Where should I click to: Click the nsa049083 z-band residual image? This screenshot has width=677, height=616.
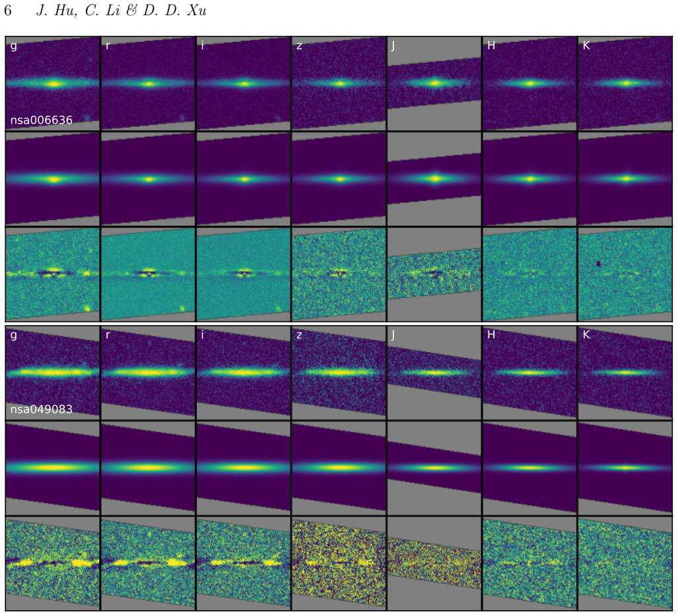339,563
